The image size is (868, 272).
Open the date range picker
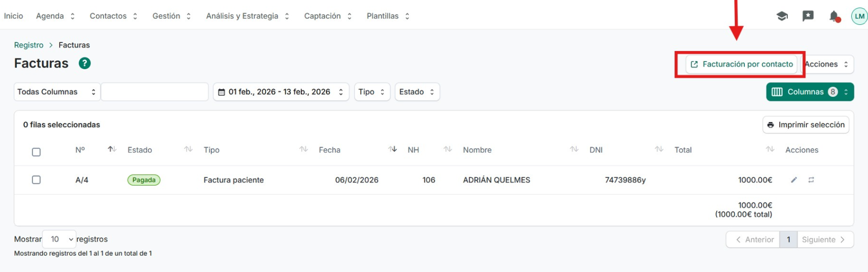pyautogui.click(x=281, y=92)
